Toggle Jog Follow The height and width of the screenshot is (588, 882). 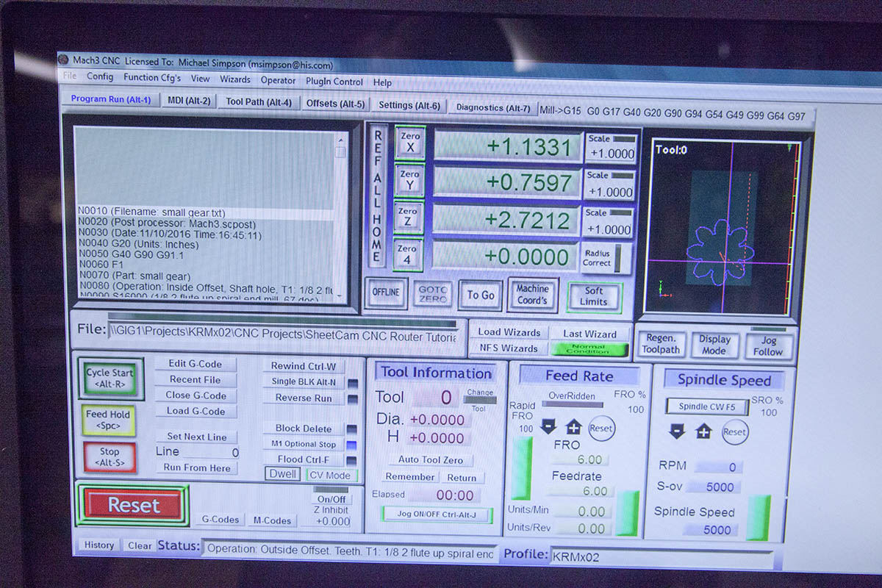click(x=768, y=345)
